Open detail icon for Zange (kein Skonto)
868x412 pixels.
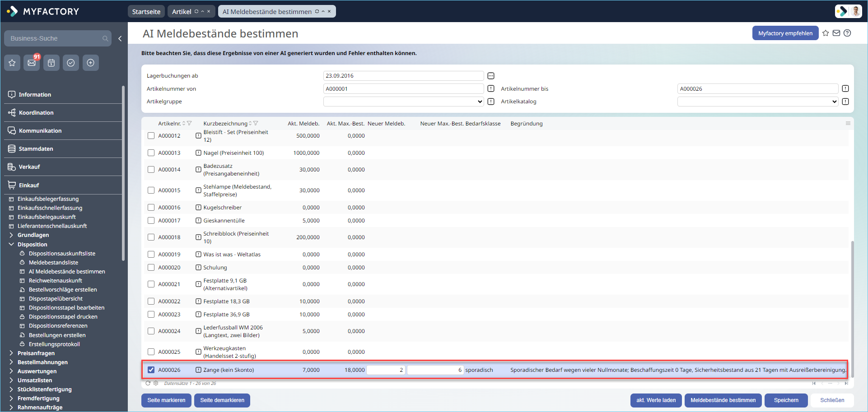198,370
